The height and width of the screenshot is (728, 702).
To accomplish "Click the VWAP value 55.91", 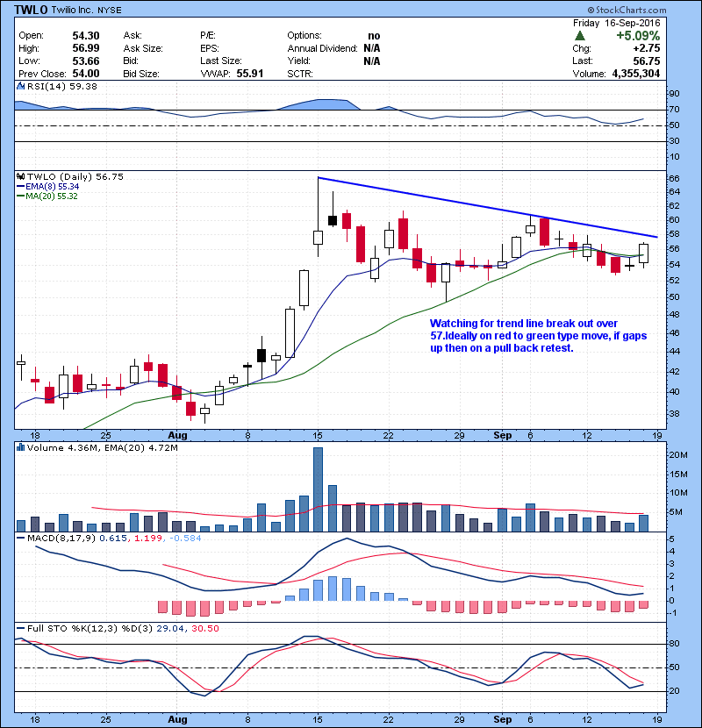I will pyautogui.click(x=250, y=74).
